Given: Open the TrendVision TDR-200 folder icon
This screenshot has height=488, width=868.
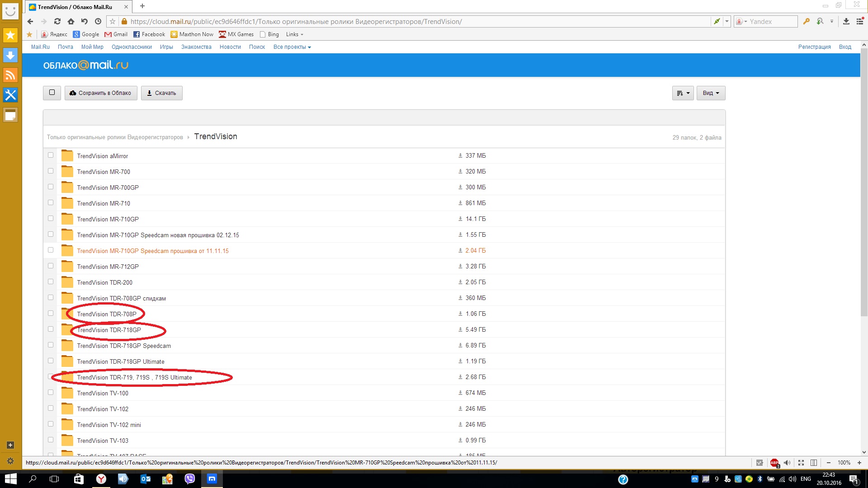Looking at the screenshot, I should (67, 282).
